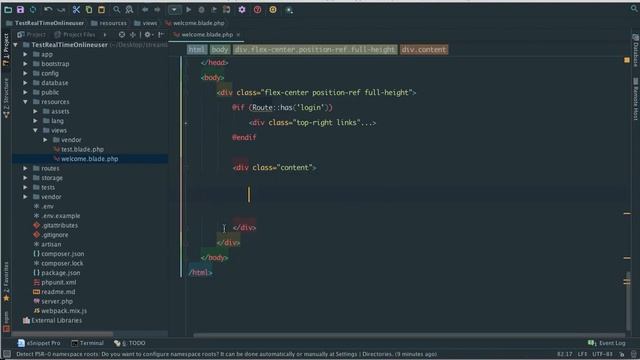
Task: Click the Debug bug icon
Action: (201, 9)
